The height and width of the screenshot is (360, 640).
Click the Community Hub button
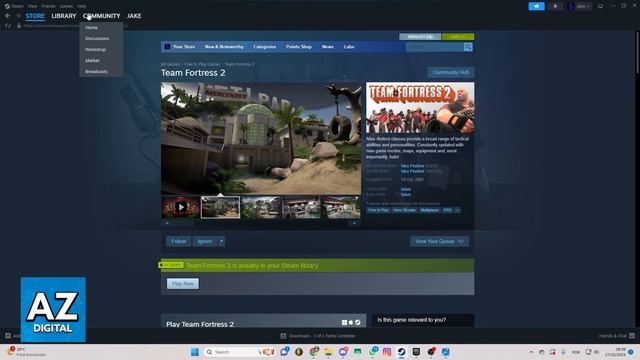coord(451,72)
